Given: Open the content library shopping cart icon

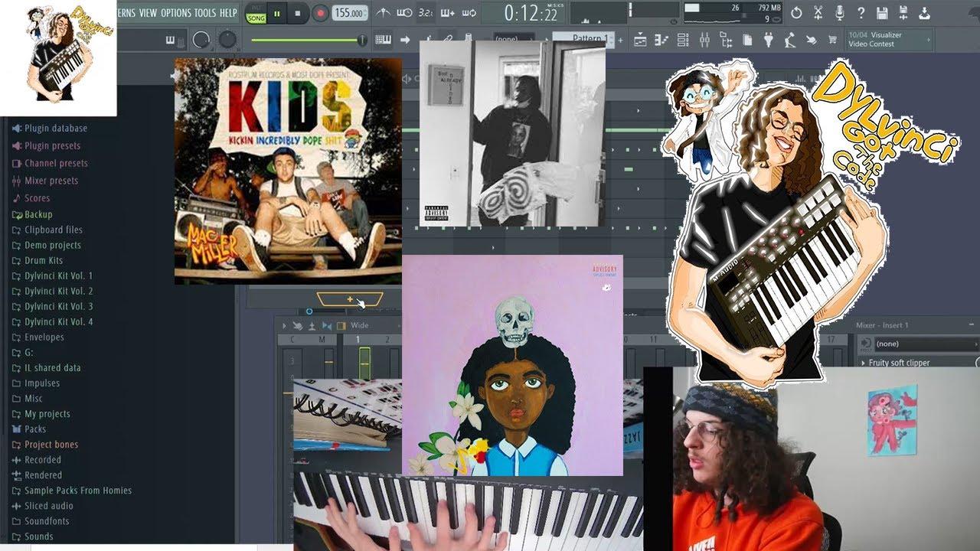Looking at the screenshot, I should click(832, 40).
